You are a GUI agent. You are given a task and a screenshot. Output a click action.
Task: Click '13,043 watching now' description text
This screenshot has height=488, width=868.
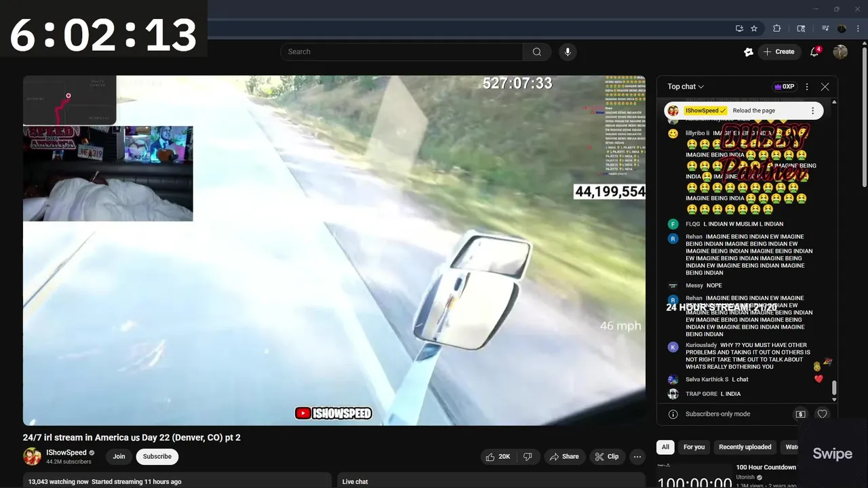pos(58,482)
